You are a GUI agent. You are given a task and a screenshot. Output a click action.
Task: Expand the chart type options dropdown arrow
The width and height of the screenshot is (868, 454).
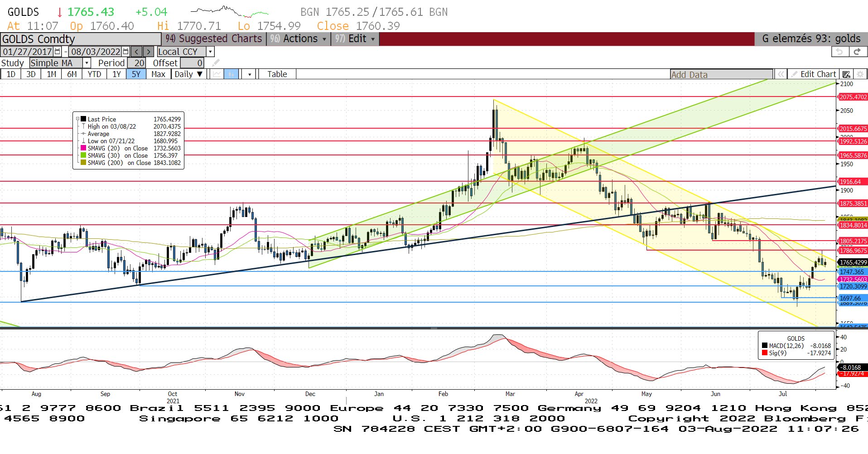tap(249, 74)
